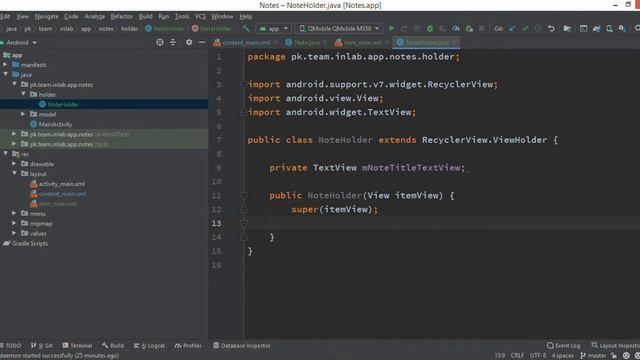Open the Code menu

click(71, 17)
